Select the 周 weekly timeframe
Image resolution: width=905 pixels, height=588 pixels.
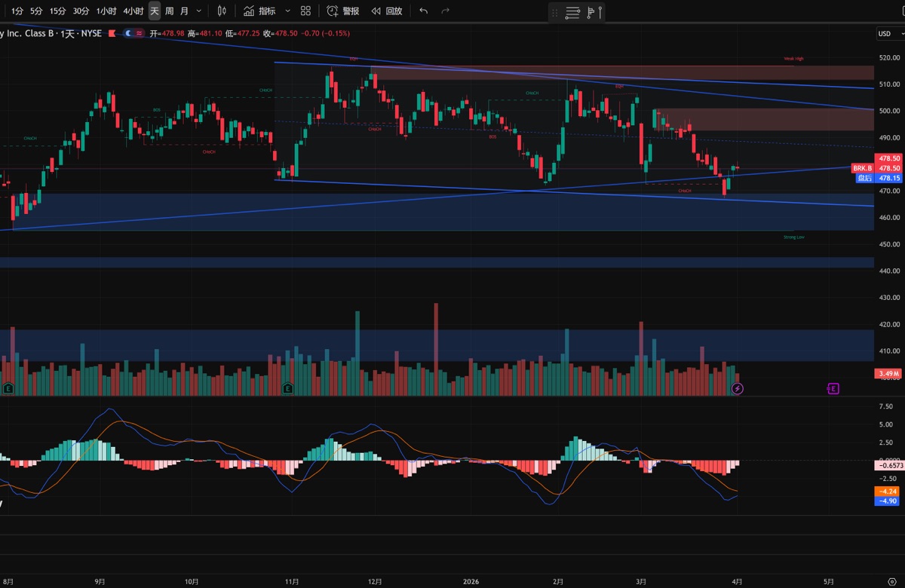point(170,11)
